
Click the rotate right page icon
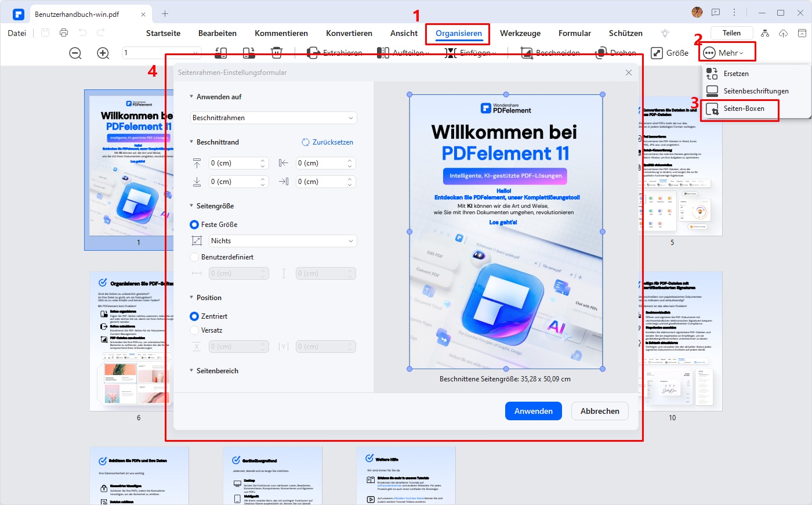click(249, 53)
